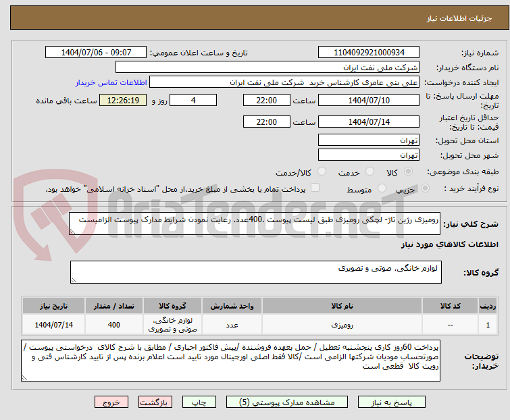Click the شرح کلی نیاز text area
Image resolution: width=510 pixels, height=420 pixels.
pos(255,224)
